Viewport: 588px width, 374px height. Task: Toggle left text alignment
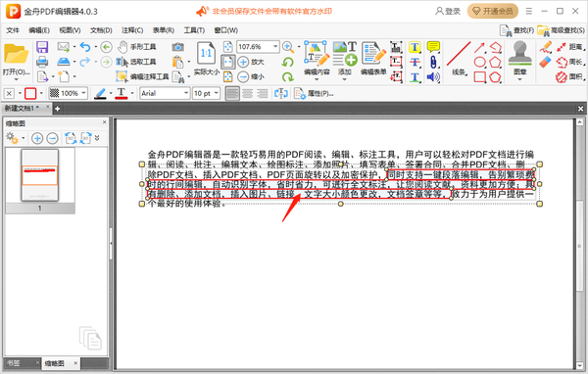[x=232, y=93]
